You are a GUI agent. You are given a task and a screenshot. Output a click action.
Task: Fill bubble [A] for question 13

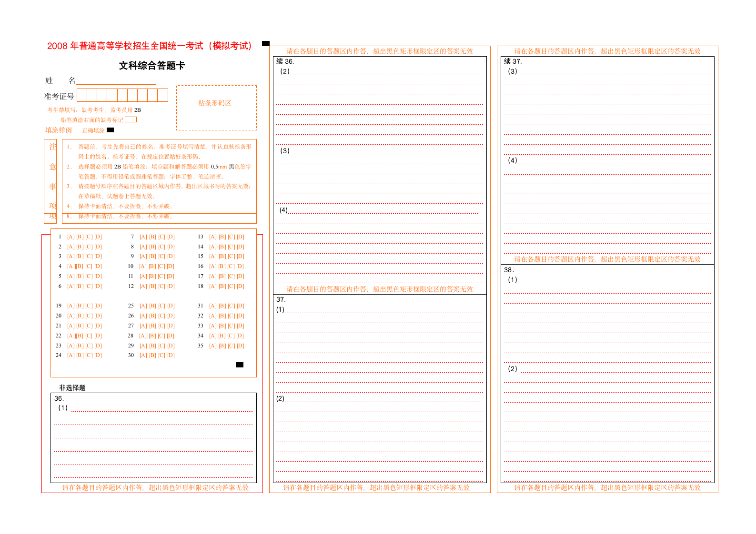coord(212,237)
